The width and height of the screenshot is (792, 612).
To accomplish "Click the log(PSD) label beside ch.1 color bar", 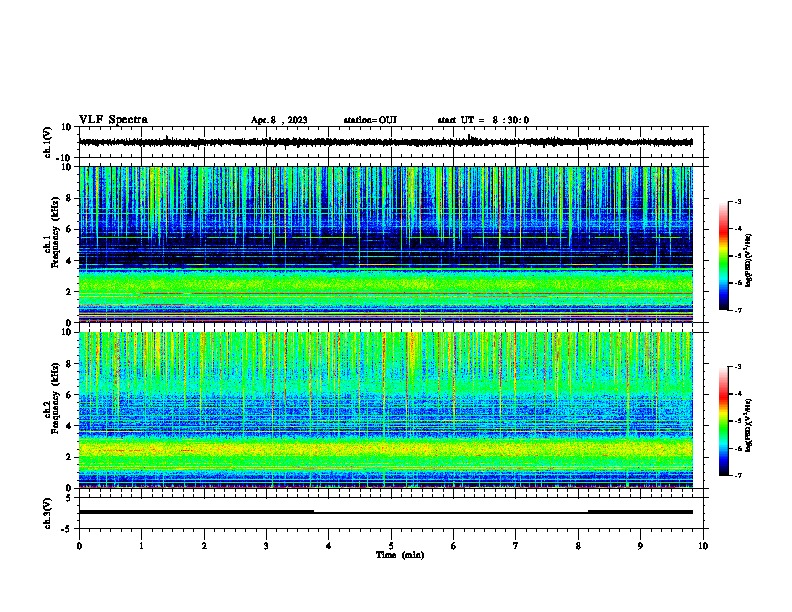I will click(x=748, y=261).
